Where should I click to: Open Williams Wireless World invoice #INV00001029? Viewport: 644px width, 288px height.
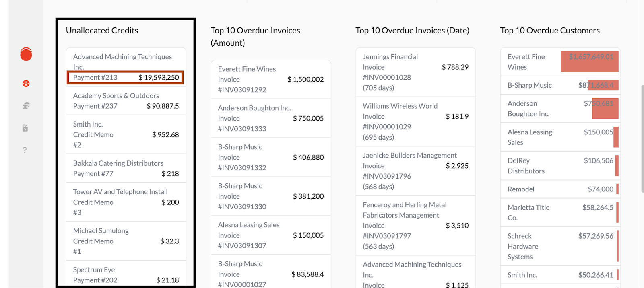(x=416, y=121)
